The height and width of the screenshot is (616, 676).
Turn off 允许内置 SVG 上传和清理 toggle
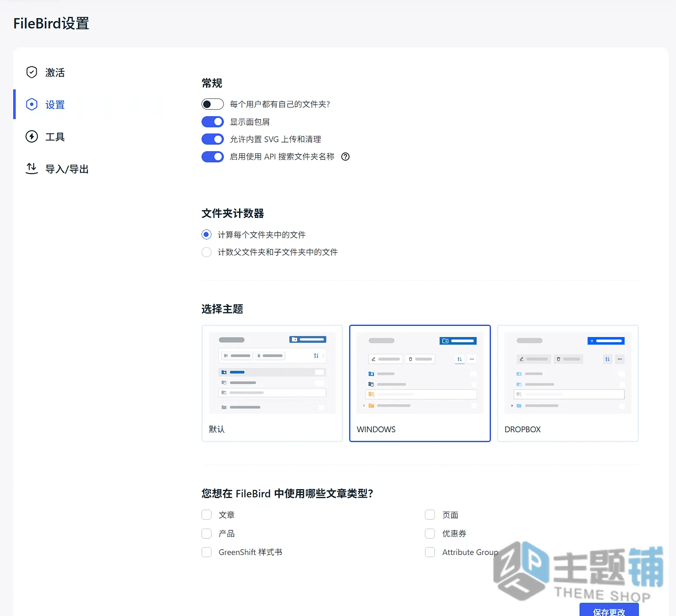(x=213, y=139)
